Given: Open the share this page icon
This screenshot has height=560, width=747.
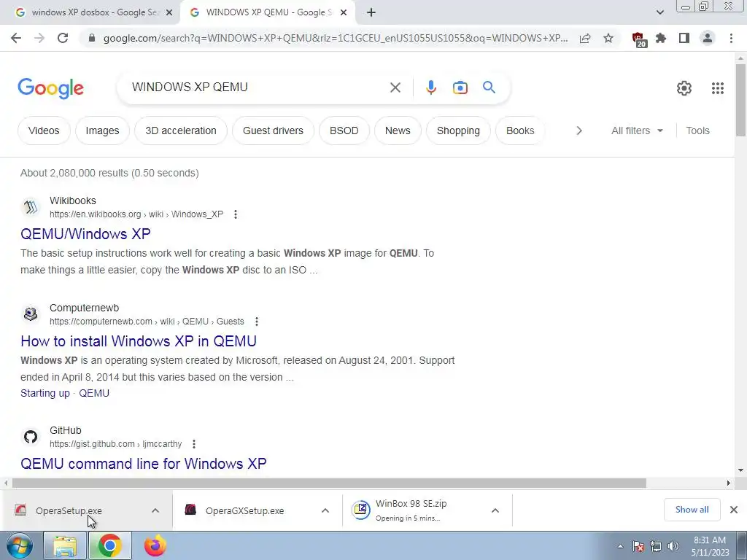Looking at the screenshot, I should click(585, 38).
